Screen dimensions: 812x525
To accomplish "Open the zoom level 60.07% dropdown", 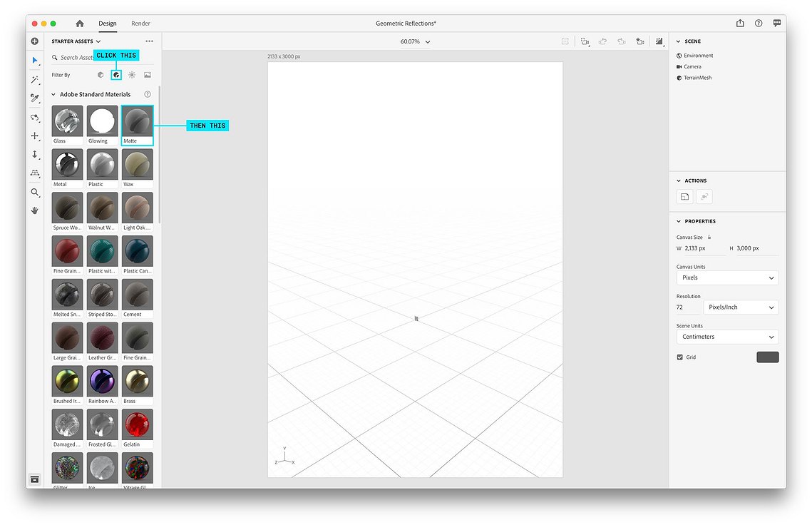I will point(416,41).
